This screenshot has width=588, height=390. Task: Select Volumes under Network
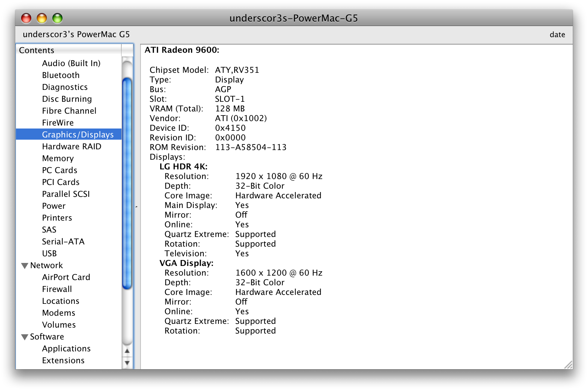[59, 325]
